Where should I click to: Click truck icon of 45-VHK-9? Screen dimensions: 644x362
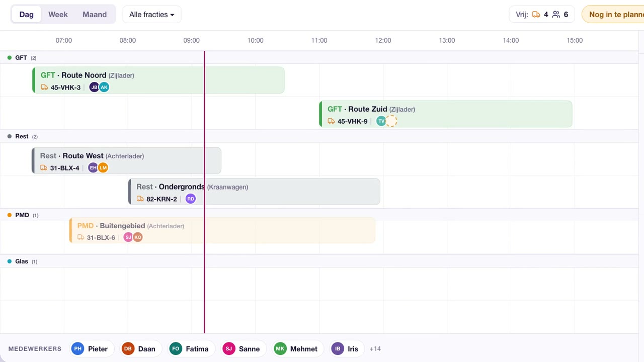[x=331, y=121]
